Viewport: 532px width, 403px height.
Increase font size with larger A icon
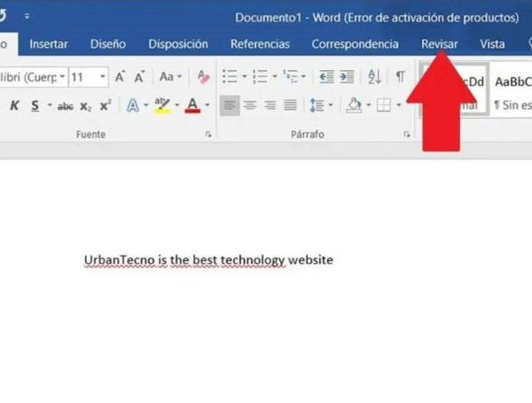click(120, 77)
